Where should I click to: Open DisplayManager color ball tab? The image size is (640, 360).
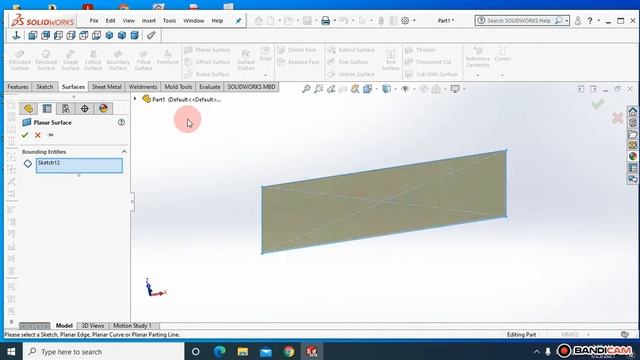(103, 109)
